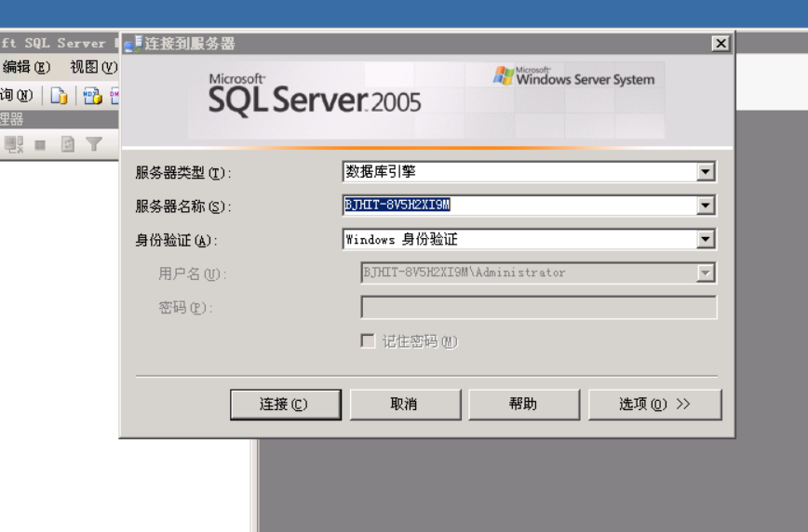Click the connect/disconnect server icon in Object Explorer
808x532 pixels.
click(14, 144)
